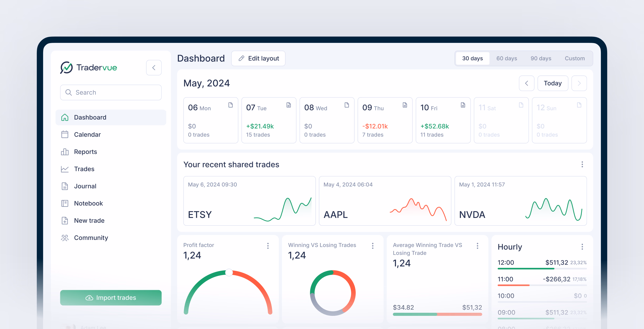Viewport: 644px width, 329px height.
Task: Click the New trade document-plus icon
Action: pos(65,221)
